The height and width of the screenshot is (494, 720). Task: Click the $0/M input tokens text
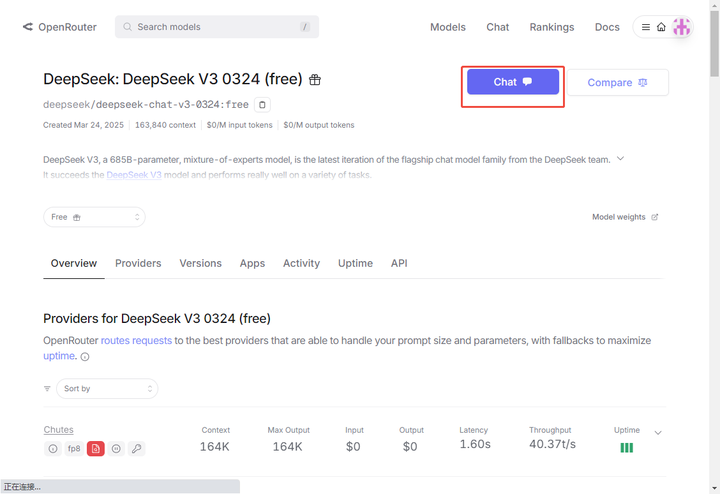[239, 125]
